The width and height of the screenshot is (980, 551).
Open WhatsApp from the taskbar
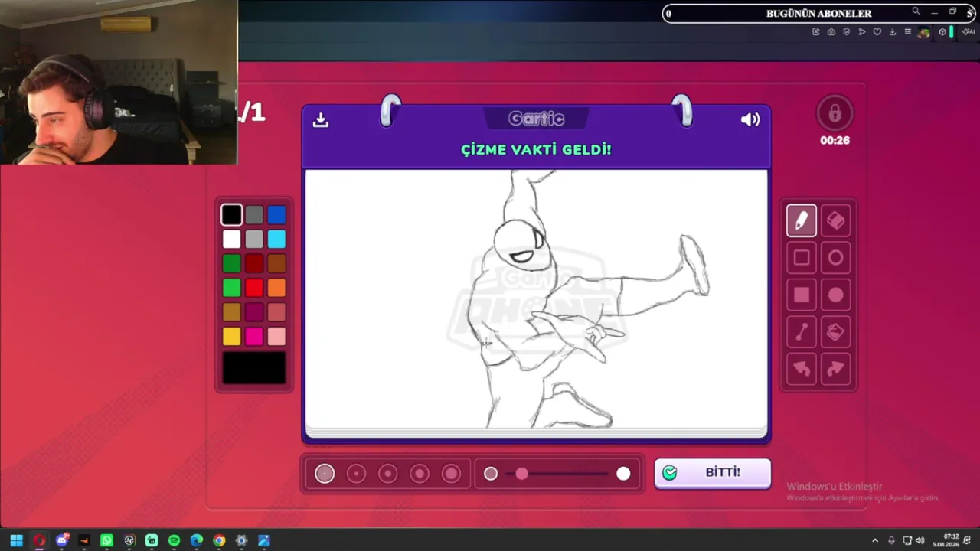pos(106,540)
